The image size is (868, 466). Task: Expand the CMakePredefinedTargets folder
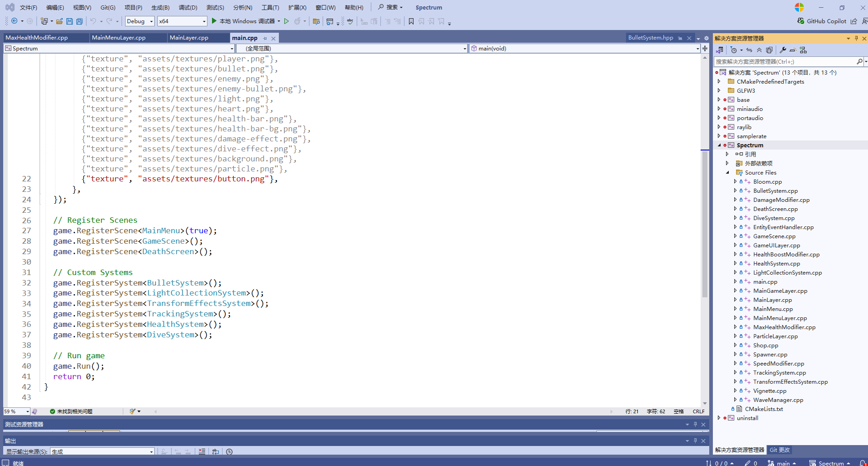tap(719, 81)
